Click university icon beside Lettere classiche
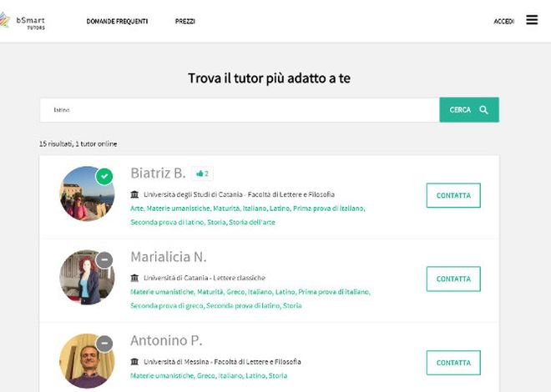 [x=134, y=278]
